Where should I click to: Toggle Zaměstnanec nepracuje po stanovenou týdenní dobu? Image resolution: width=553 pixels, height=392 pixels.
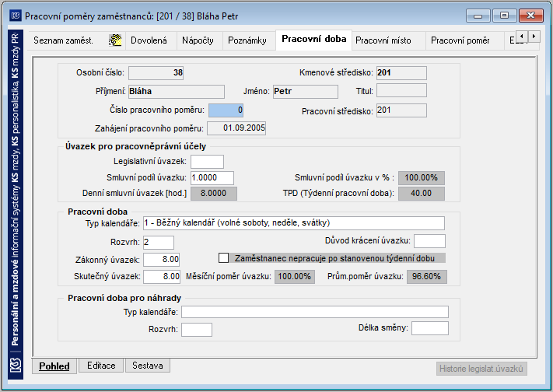tap(223, 258)
